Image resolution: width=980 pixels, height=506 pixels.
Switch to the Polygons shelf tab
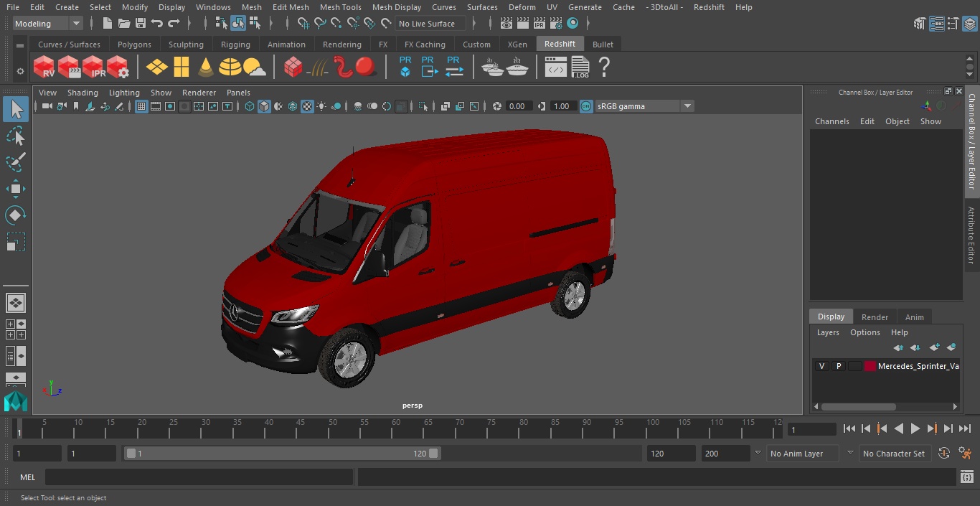tap(135, 44)
